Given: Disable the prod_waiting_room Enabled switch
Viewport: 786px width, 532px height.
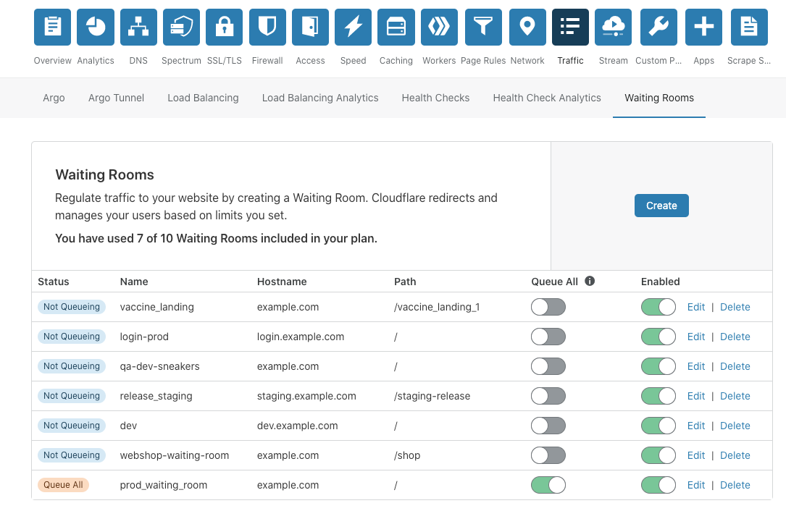Looking at the screenshot, I should [x=659, y=485].
